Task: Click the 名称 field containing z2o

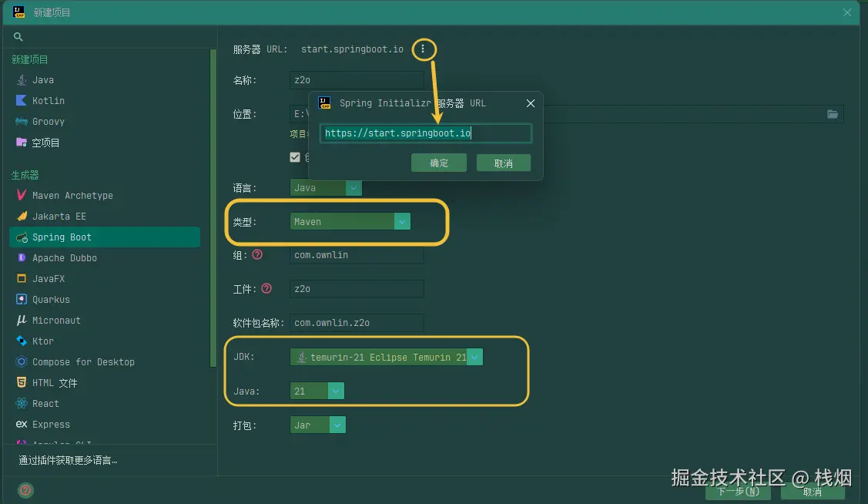Action: point(357,80)
